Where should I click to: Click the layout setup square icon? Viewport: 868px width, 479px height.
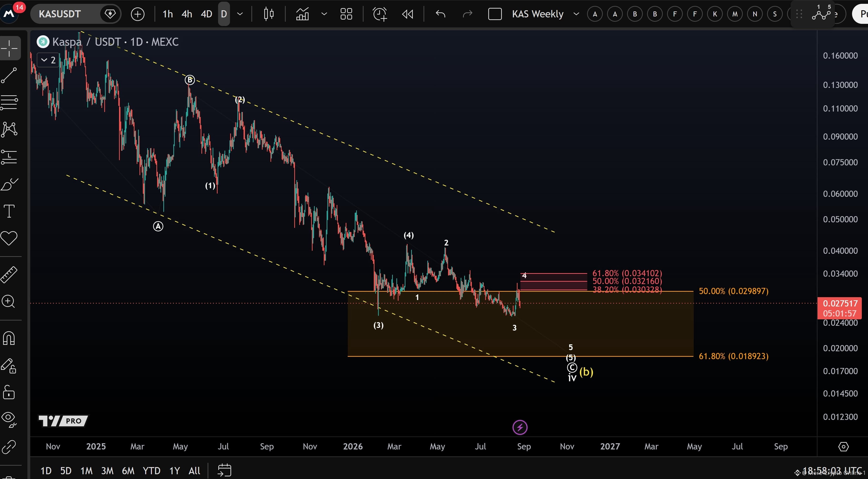pos(495,14)
